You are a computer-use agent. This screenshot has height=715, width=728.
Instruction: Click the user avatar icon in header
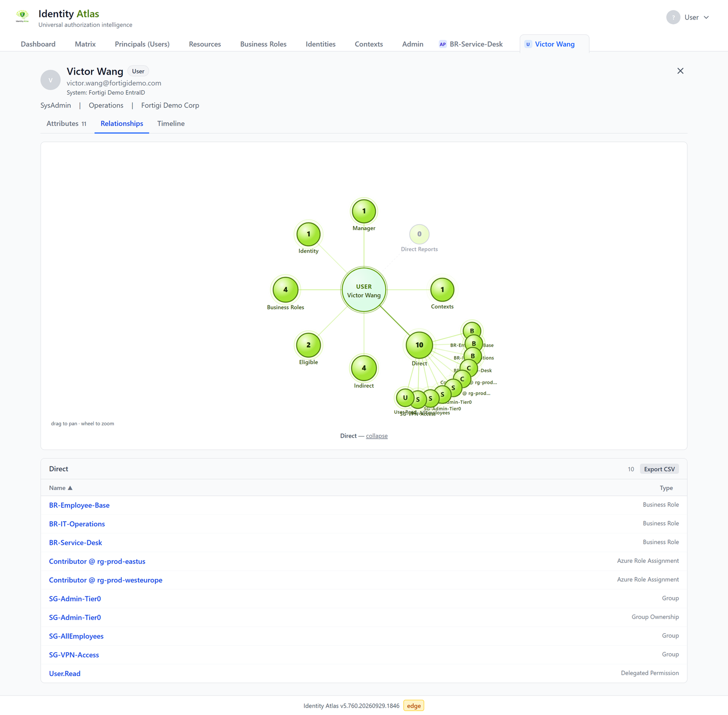(673, 17)
